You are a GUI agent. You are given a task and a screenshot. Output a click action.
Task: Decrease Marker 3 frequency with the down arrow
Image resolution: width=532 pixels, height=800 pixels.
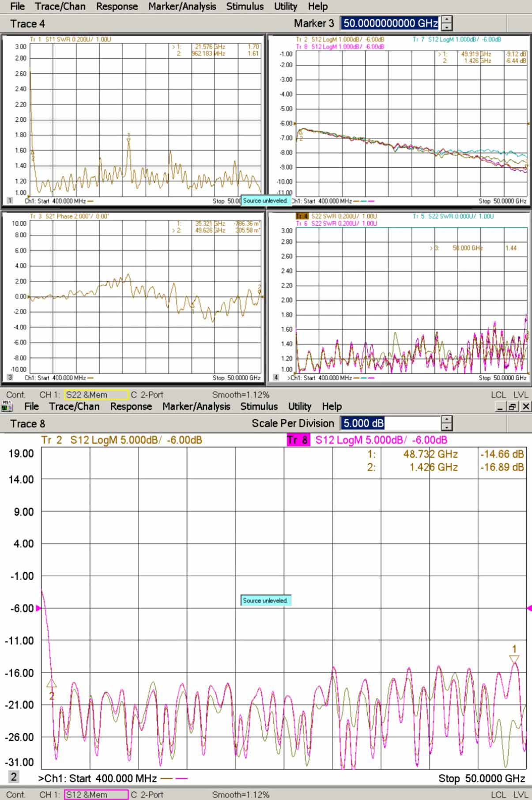point(447,27)
